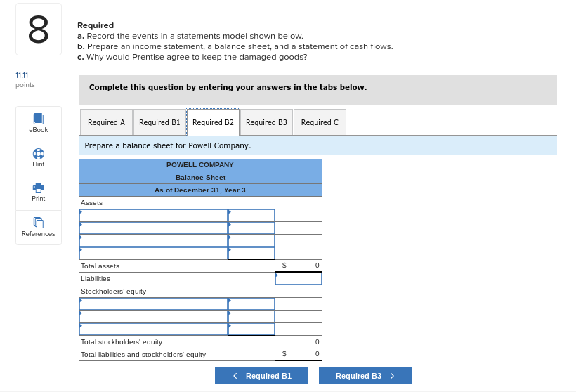Click second stockholders' equity amount cell
The image size is (576, 392).
pos(251,316)
